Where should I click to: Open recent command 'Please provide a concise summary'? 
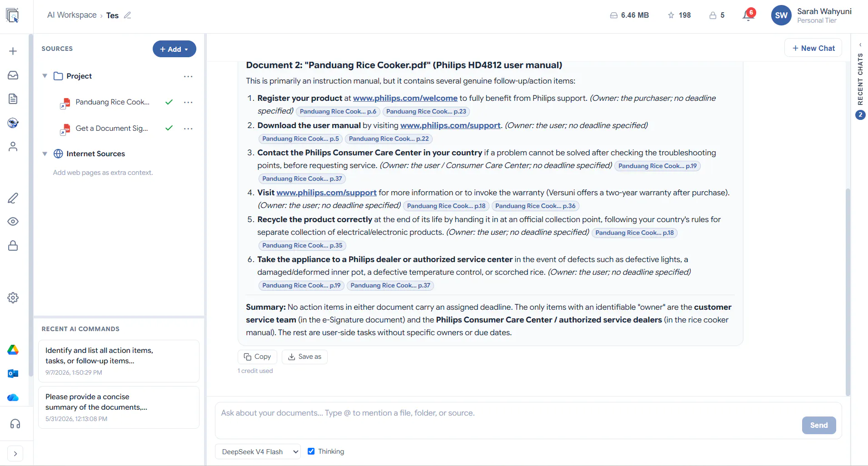(119, 407)
